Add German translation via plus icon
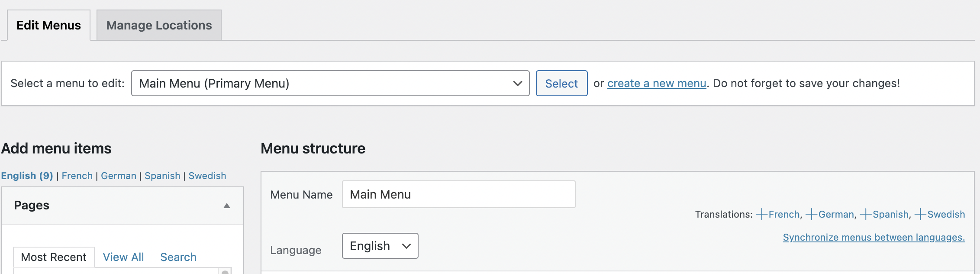The height and width of the screenshot is (274, 980). click(x=811, y=214)
